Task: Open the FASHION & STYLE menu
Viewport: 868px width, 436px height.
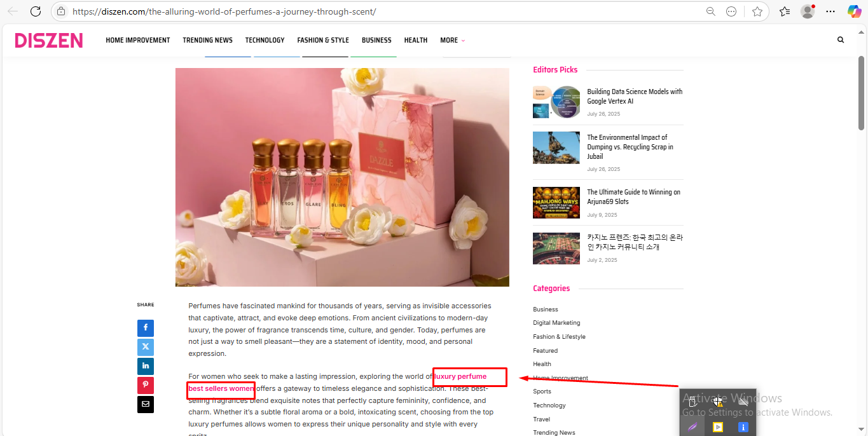Action: coord(323,40)
